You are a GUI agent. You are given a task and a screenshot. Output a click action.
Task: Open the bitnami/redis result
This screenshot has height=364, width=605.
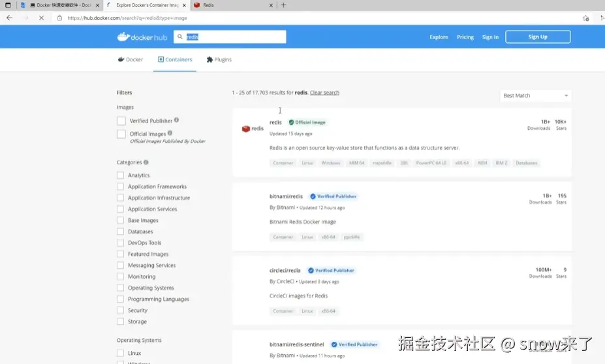click(286, 196)
